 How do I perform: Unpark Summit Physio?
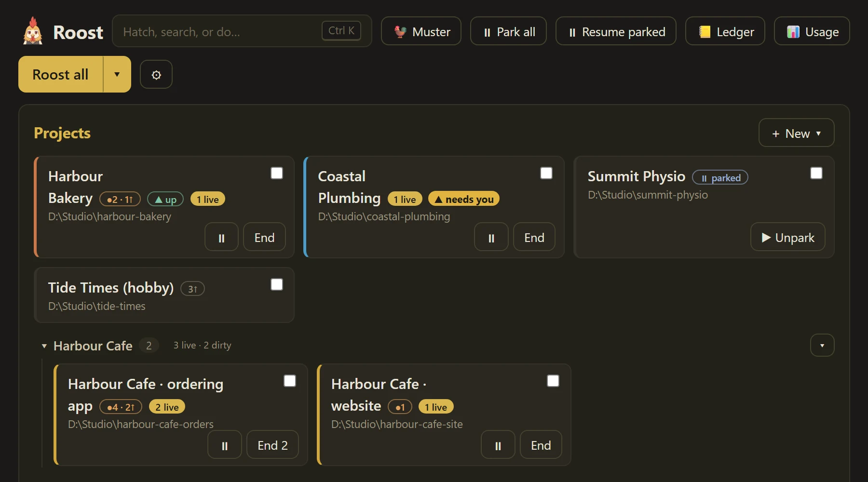coord(788,237)
